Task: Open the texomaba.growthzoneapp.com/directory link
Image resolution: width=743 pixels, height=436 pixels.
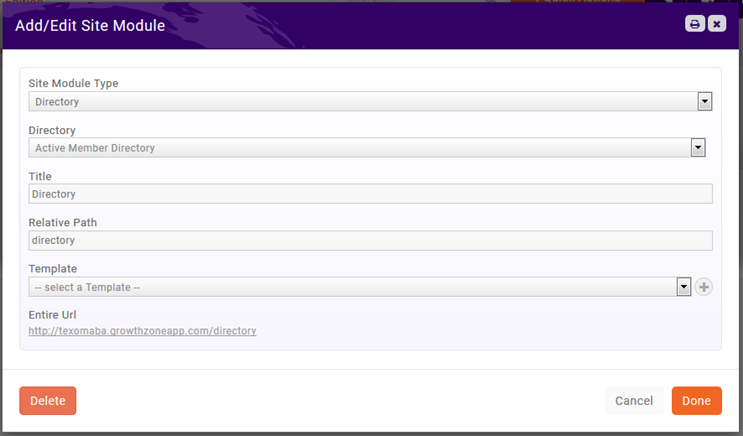Action: click(x=142, y=330)
